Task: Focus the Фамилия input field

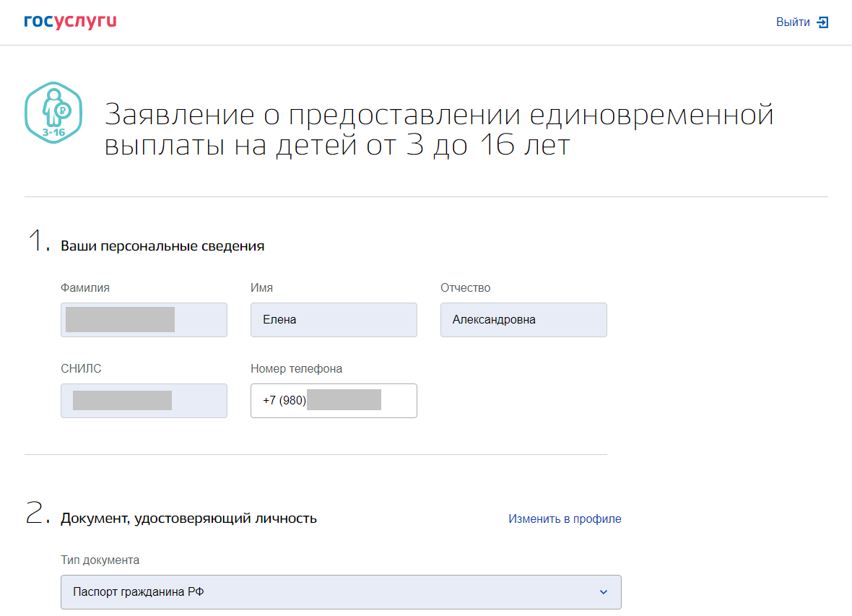Action: click(144, 320)
